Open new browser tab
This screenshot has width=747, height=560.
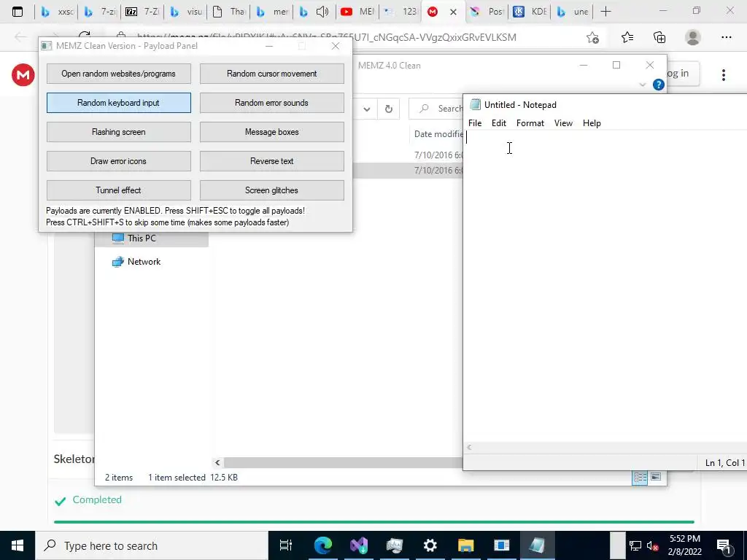(605, 12)
